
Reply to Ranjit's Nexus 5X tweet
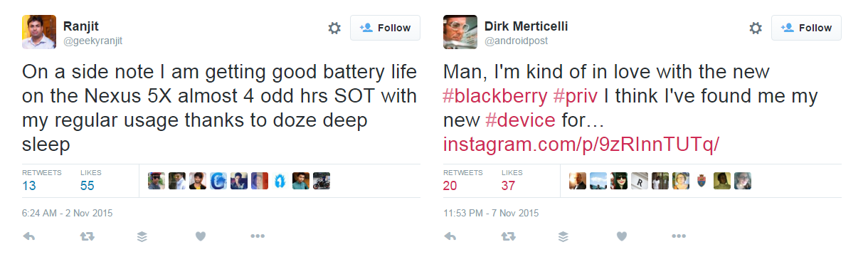[28, 236]
